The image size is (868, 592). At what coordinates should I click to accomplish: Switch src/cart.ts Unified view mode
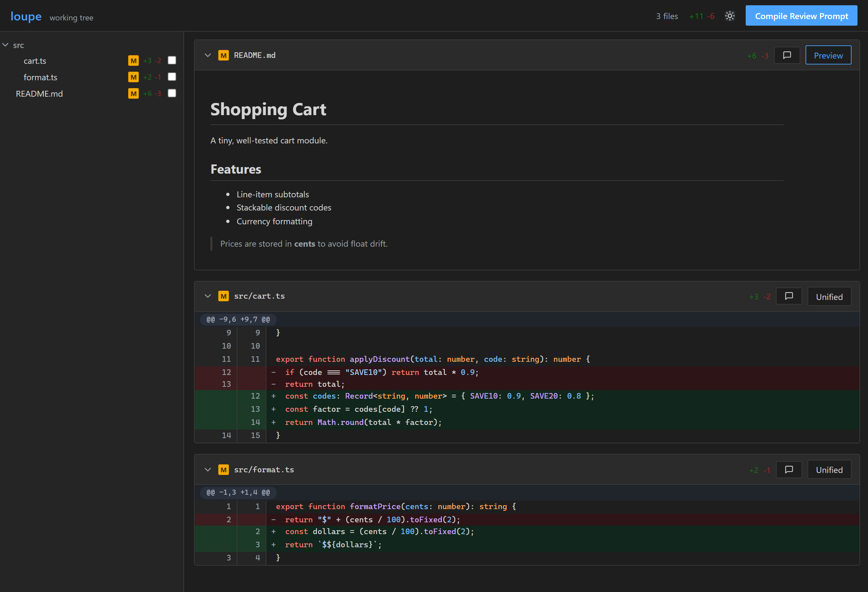829,297
